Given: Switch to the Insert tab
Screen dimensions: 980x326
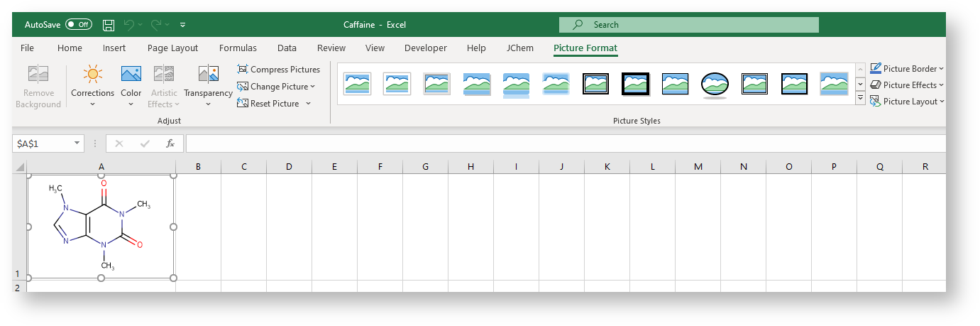Looking at the screenshot, I should coord(114,48).
